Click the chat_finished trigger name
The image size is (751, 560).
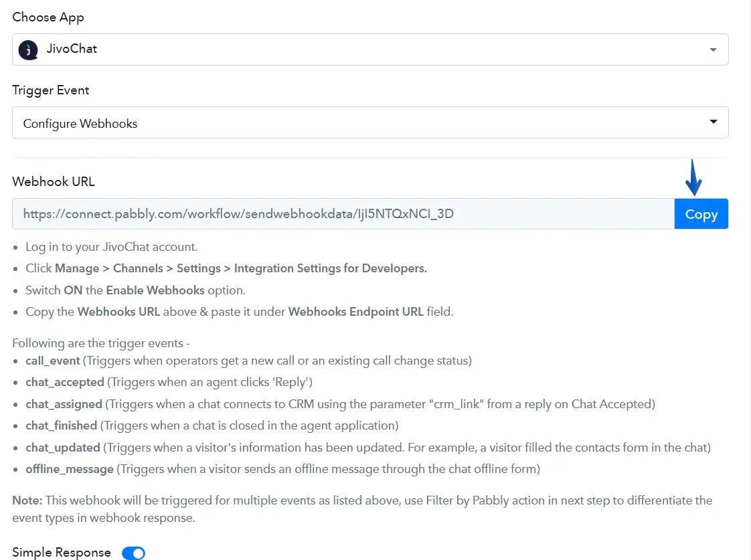(62, 426)
